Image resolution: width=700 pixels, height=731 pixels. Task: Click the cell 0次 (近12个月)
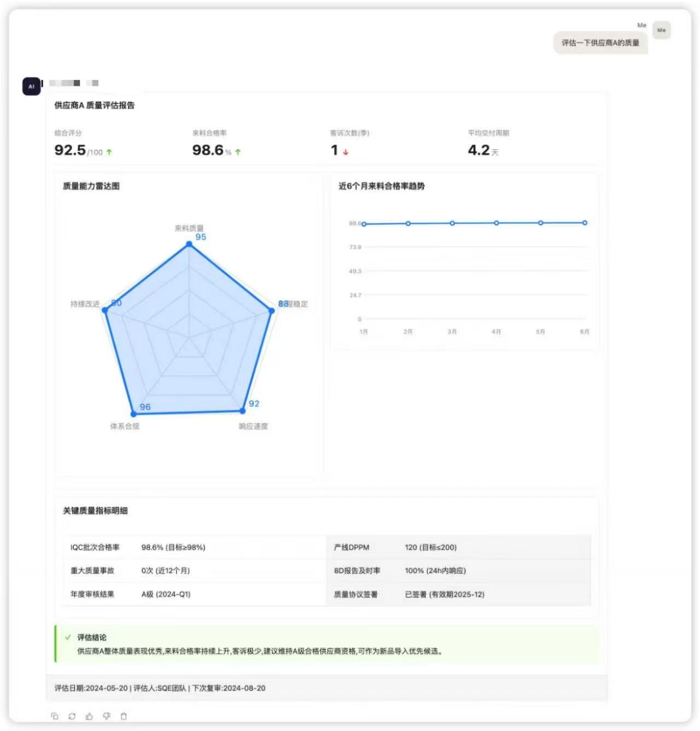pyautogui.click(x=166, y=571)
